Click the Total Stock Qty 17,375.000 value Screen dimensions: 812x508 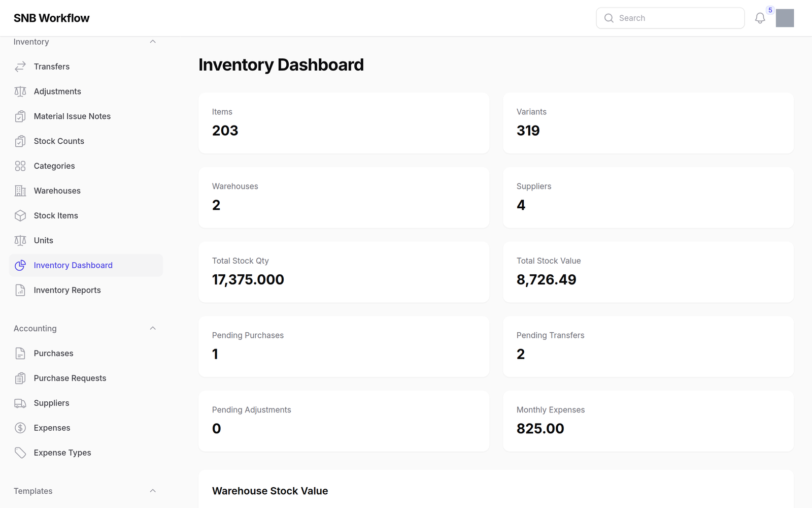tap(248, 279)
